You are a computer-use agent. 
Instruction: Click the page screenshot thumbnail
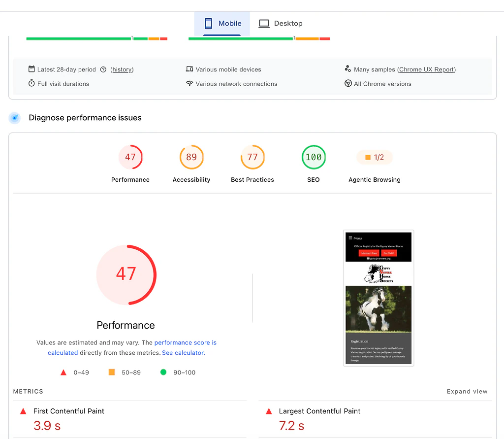378,298
